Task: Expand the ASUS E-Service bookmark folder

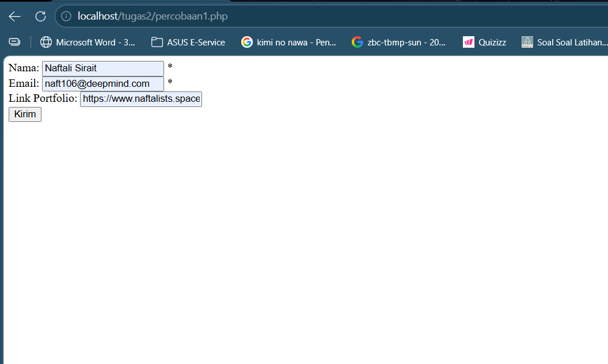Action: click(188, 42)
